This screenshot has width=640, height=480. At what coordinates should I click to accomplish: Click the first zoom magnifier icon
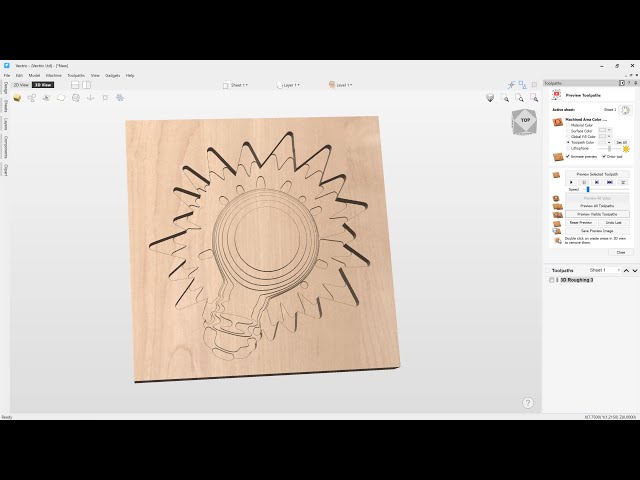click(504, 98)
